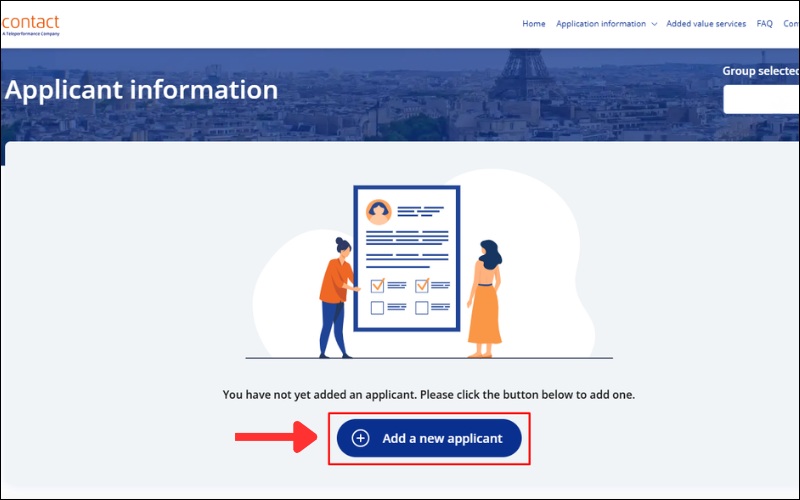Open Added value services
800x500 pixels.
click(706, 24)
